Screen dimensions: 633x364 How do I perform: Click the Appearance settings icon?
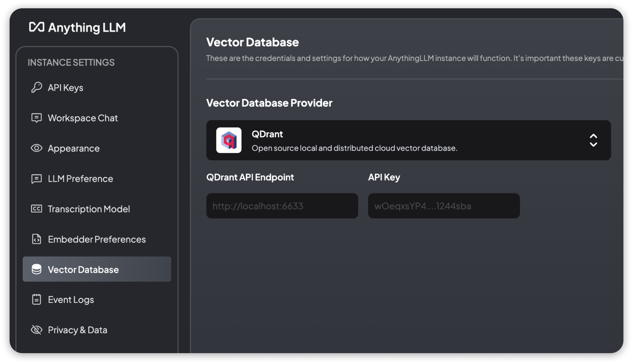click(x=36, y=148)
